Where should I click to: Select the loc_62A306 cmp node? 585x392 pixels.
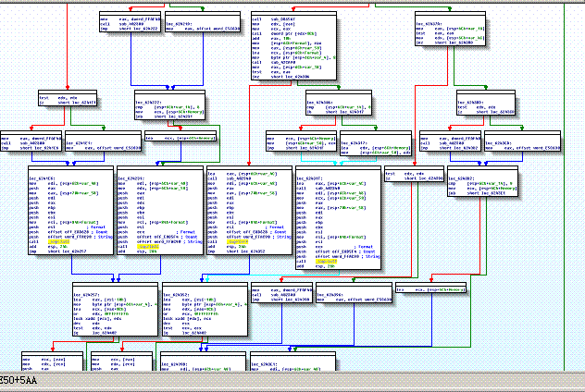click(x=339, y=103)
